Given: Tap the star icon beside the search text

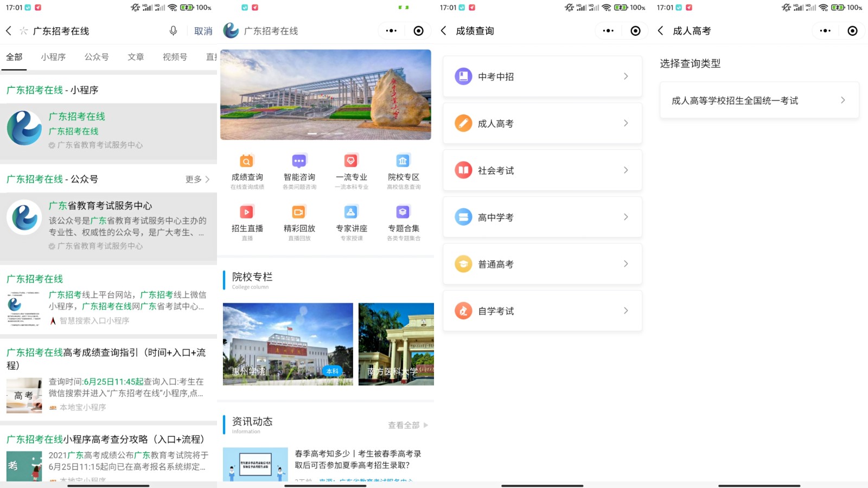Looking at the screenshot, I should pyautogui.click(x=23, y=31).
